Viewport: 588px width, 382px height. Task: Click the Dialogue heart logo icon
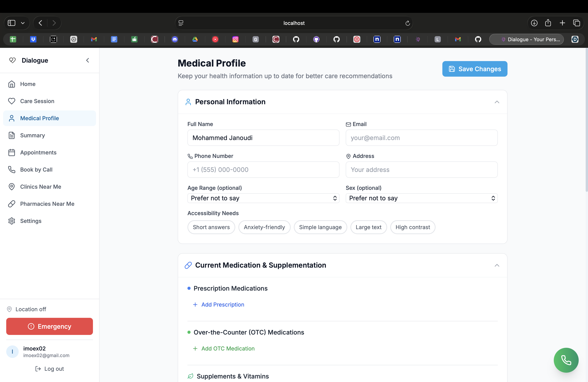tap(12, 60)
